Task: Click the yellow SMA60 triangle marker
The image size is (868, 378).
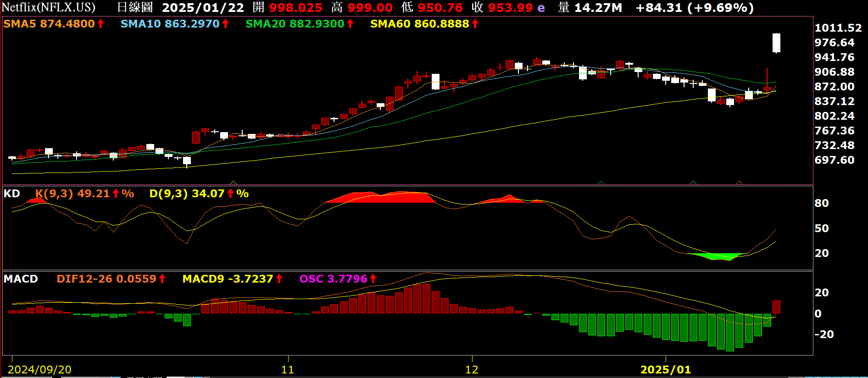Action: point(233,183)
